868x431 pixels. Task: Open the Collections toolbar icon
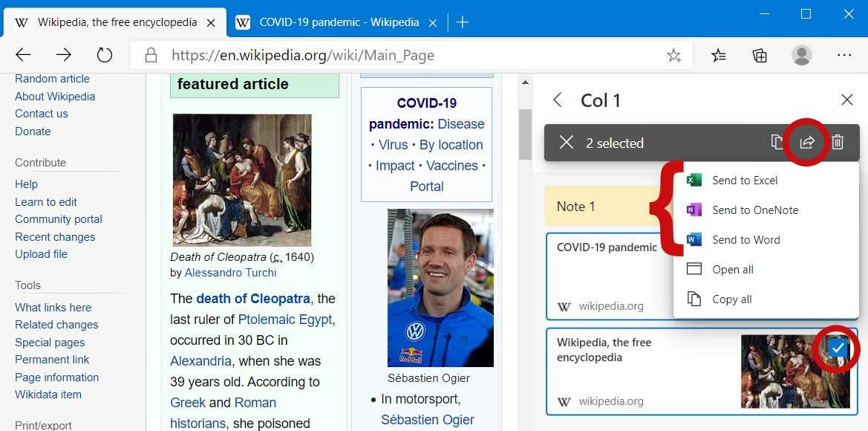(760, 55)
